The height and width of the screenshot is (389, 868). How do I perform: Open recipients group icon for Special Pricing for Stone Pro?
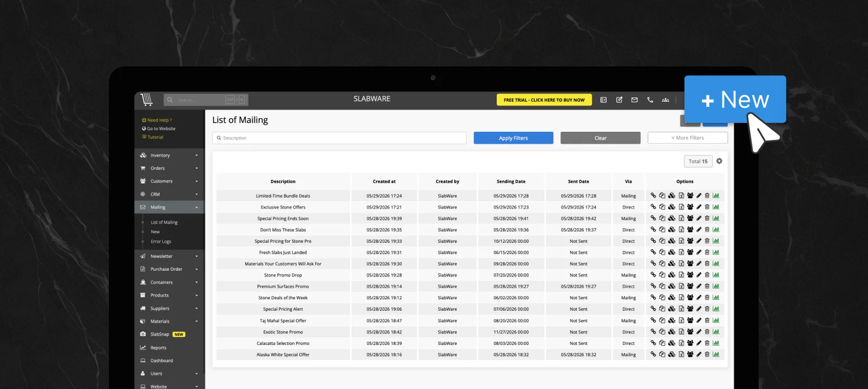pos(690,241)
